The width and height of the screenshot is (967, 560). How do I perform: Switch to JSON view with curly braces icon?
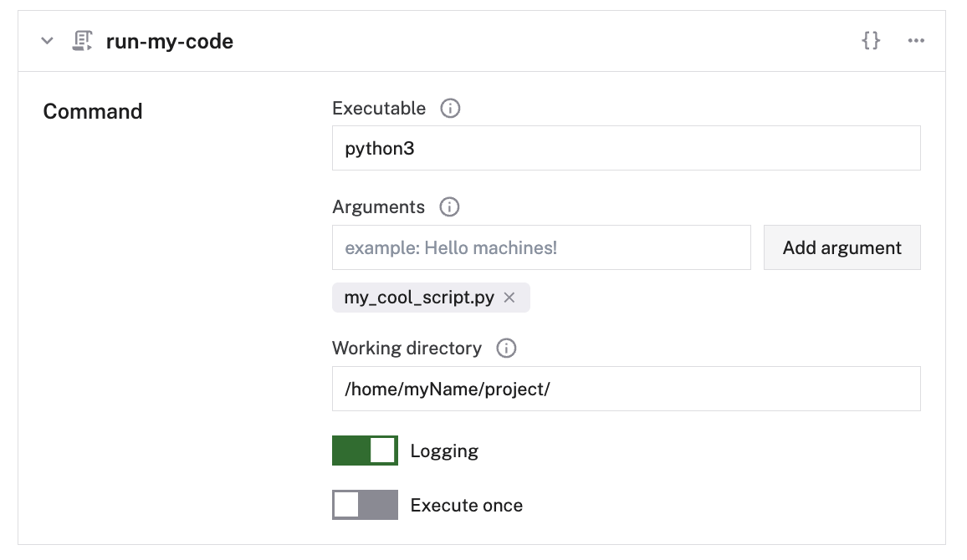[x=871, y=40]
